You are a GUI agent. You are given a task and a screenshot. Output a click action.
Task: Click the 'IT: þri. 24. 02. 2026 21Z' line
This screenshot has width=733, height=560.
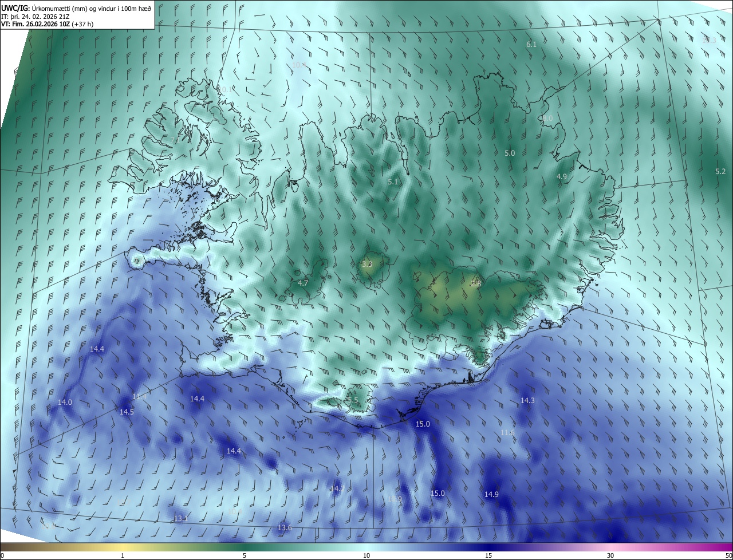click(x=34, y=16)
